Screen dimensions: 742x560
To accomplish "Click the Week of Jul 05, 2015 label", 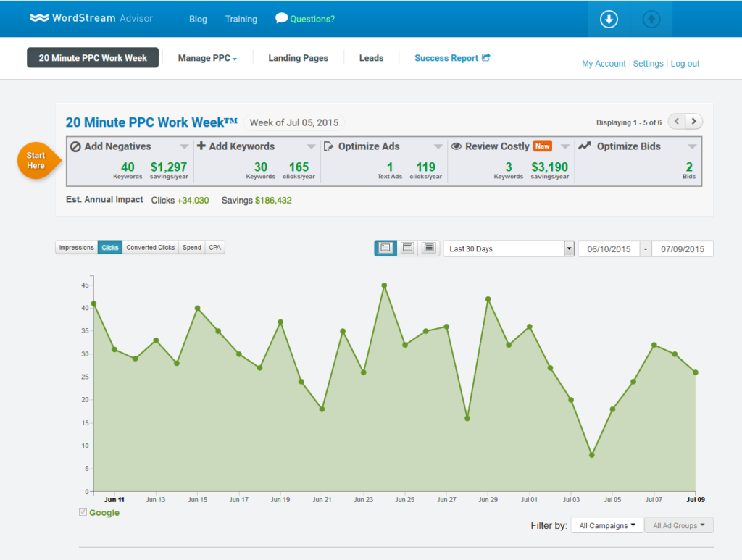I will click(x=294, y=122).
